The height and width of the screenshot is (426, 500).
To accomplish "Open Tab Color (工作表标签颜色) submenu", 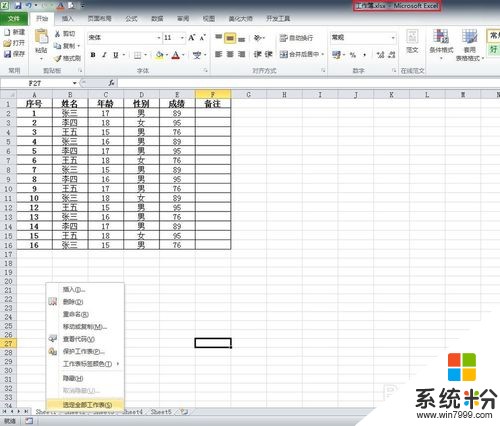I will 85,363.
